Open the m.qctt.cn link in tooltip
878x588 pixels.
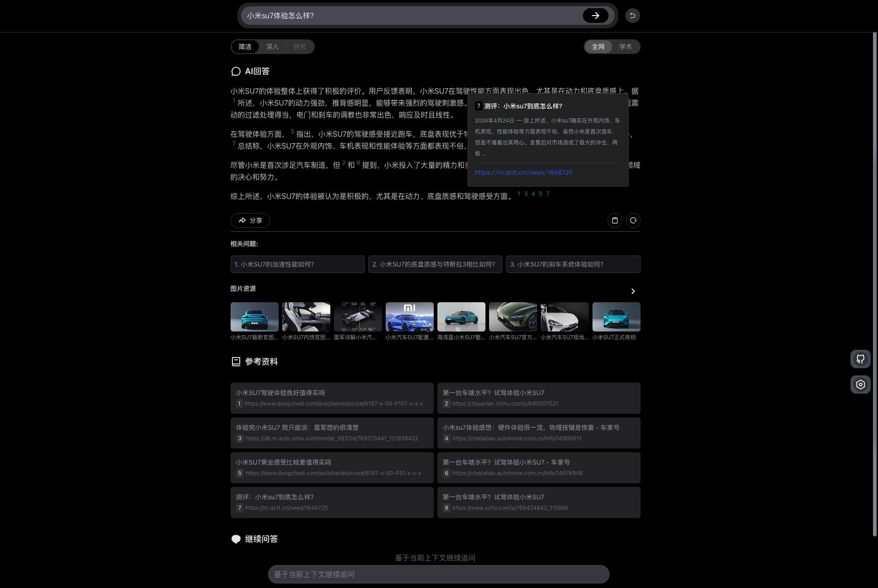(523, 172)
